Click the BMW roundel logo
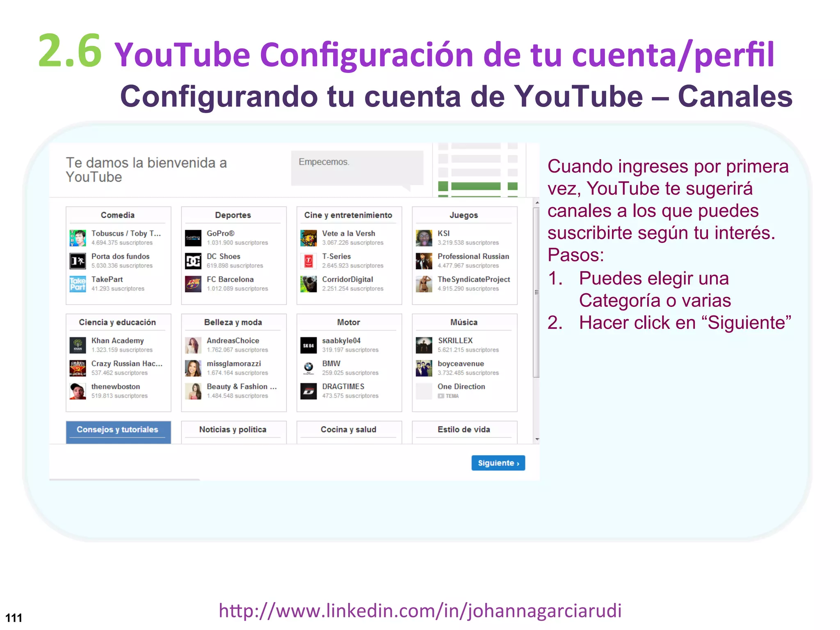Screen dimensions: 840x630 click(308, 368)
